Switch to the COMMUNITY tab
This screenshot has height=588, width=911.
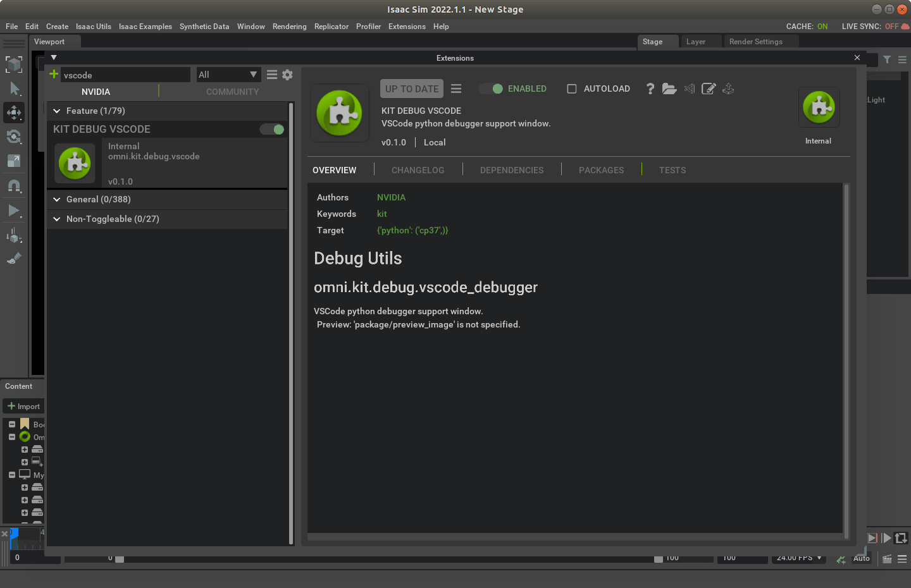pyautogui.click(x=232, y=92)
